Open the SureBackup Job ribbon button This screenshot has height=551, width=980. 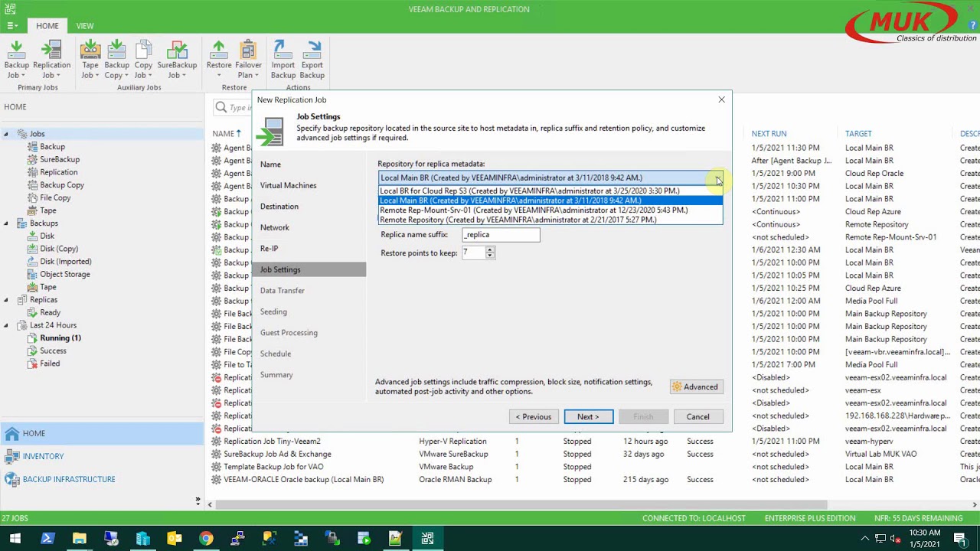click(x=177, y=59)
